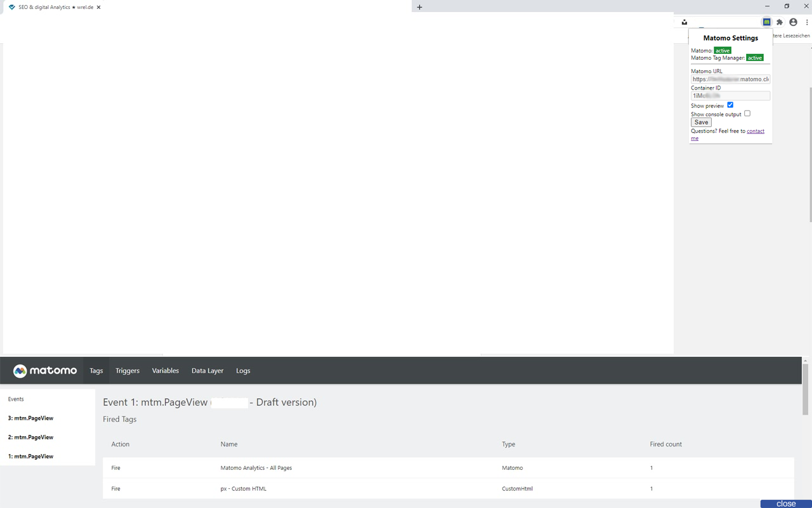Open the Variables tab
The height and width of the screenshot is (508, 812).
pyautogui.click(x=166, y=371)
